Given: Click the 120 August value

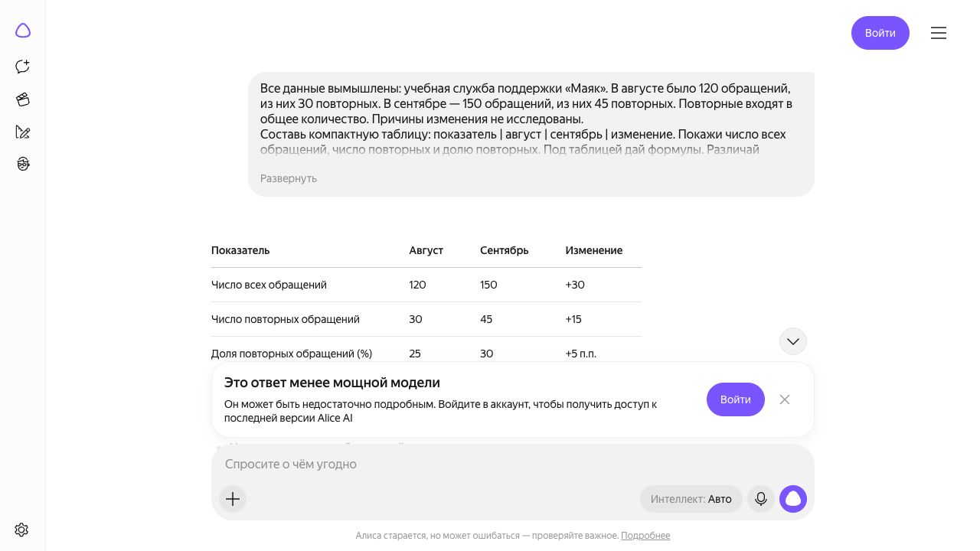Looking at the screenshot, I should [418, 285].
